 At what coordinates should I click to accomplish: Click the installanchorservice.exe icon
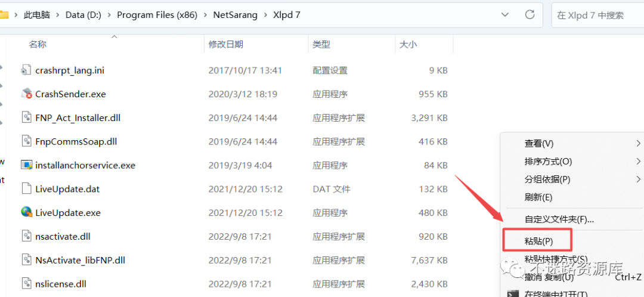pyautogui.click(x=26, y=166)
